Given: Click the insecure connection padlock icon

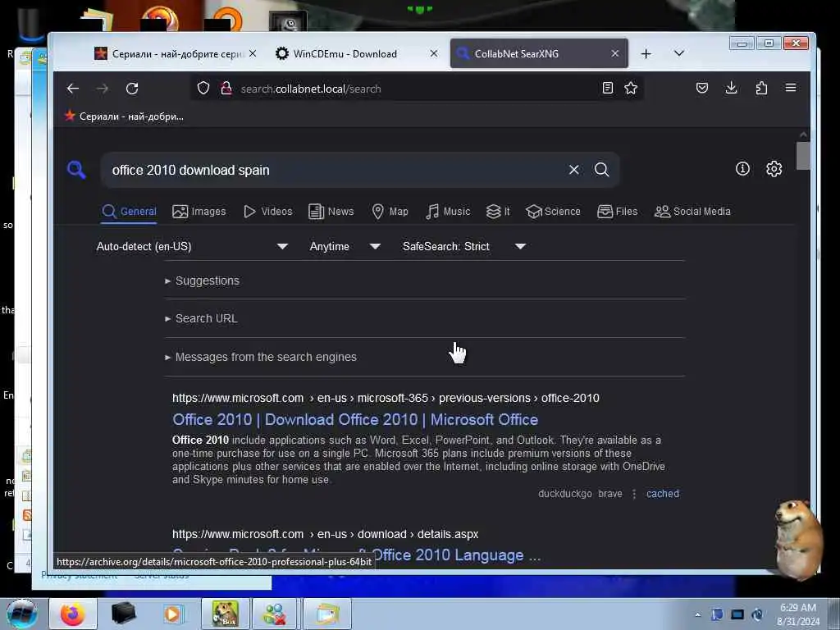Looking at the screenshot, I should 226,88.
